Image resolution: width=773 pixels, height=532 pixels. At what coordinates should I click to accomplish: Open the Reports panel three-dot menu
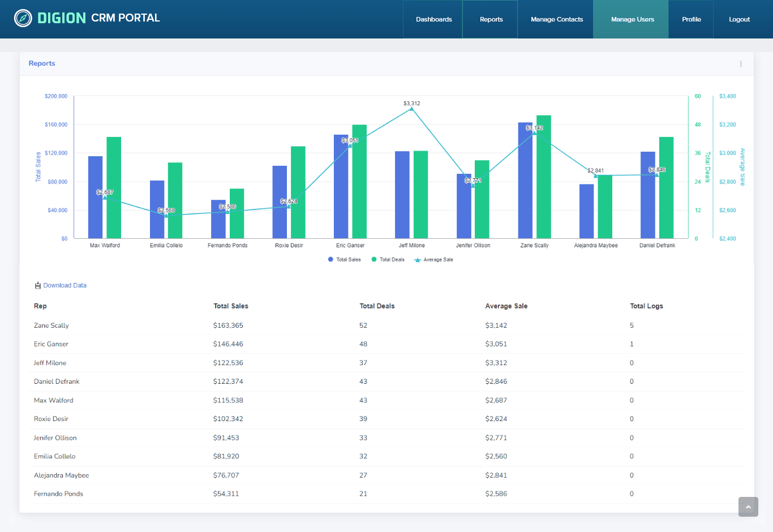tap(740, 64)
